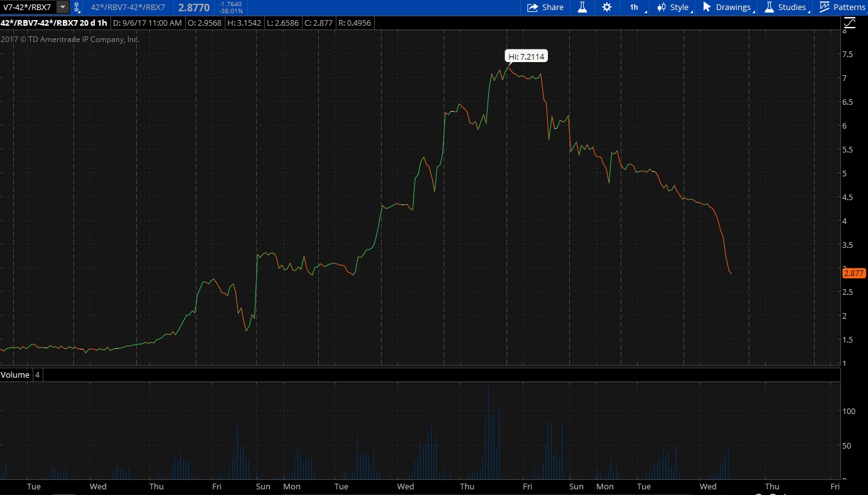Viewport: 868px width, 495px height.
Task: Open the quick study flask icon
Action: click(582, 8)
